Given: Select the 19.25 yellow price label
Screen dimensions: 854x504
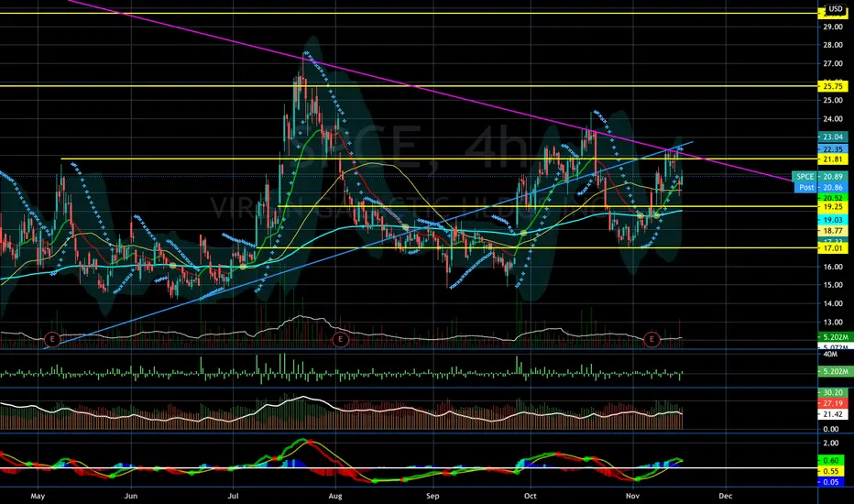Looking at the screenshot, I should click(x=833, y=207).
